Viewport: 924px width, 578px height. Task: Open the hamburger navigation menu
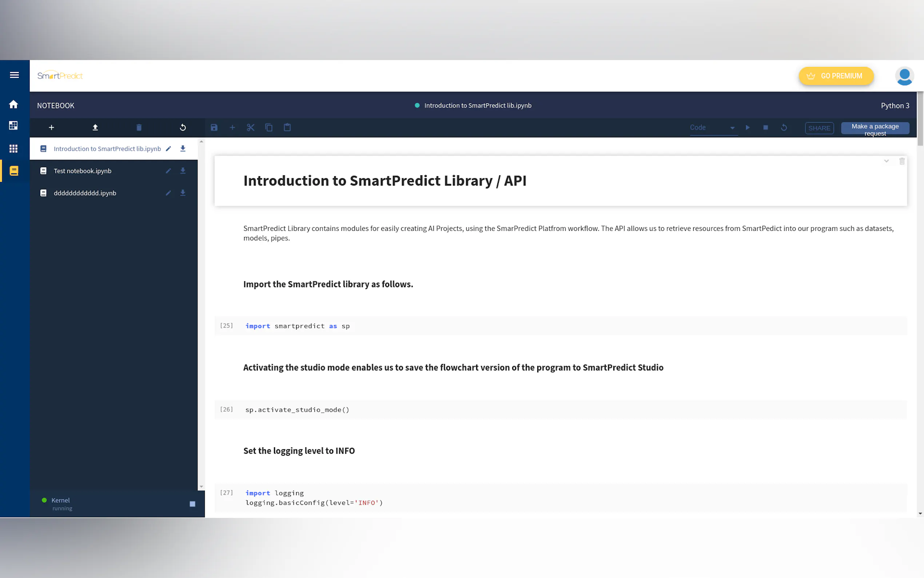coord(14,75)
